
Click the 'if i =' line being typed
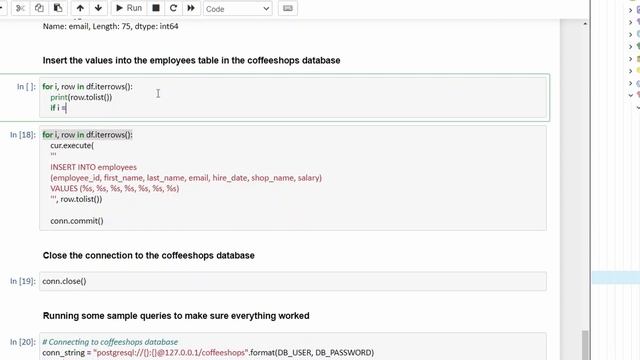pos(58,108)
